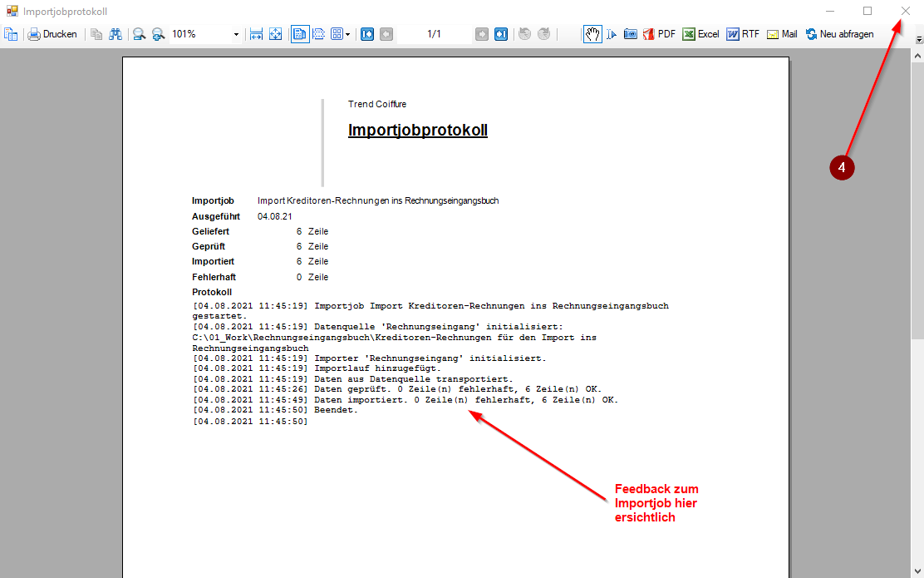The image size is (924, 578).
Task: Send the report by Mail
Action: pyautogui.click(x=781, y=34)
